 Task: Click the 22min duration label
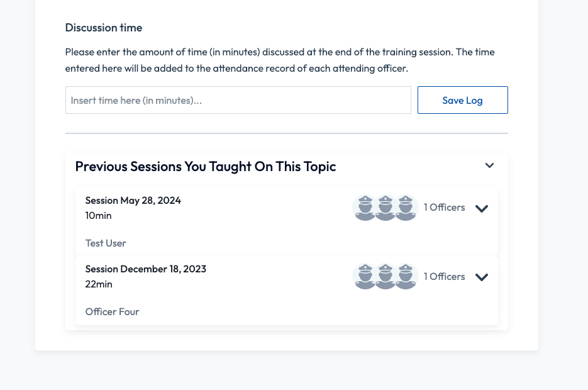[x=99, y=284]
